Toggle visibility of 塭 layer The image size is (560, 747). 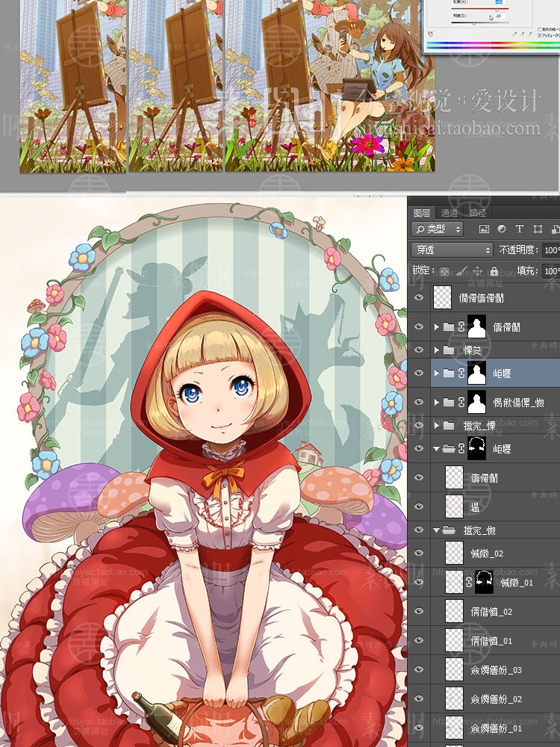click(x=419, y=506)
